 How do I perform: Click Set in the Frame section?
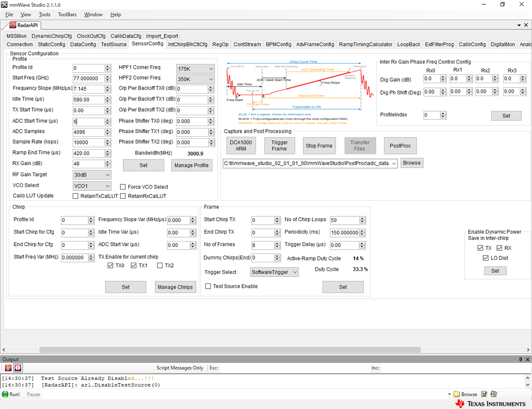343,287
